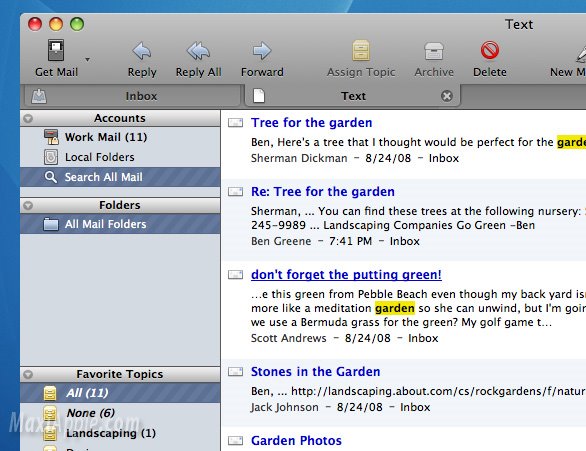Image resolution: width=586 pixels, height=451 pixels.
Task: Open "don't forget the putting green!" message
Action: click(346, 275)
